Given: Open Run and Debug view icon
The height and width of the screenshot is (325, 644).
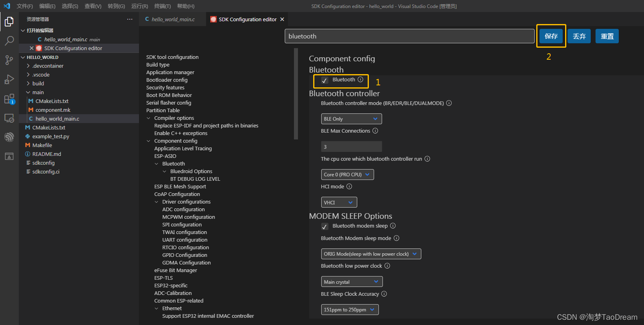Looking at the screenshot, I should [x=9, y=79].
